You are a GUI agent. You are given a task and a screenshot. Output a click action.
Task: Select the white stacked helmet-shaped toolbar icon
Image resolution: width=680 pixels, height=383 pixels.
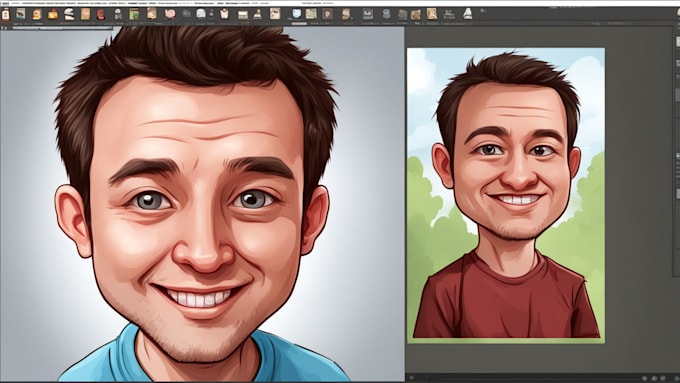point(69,14)
